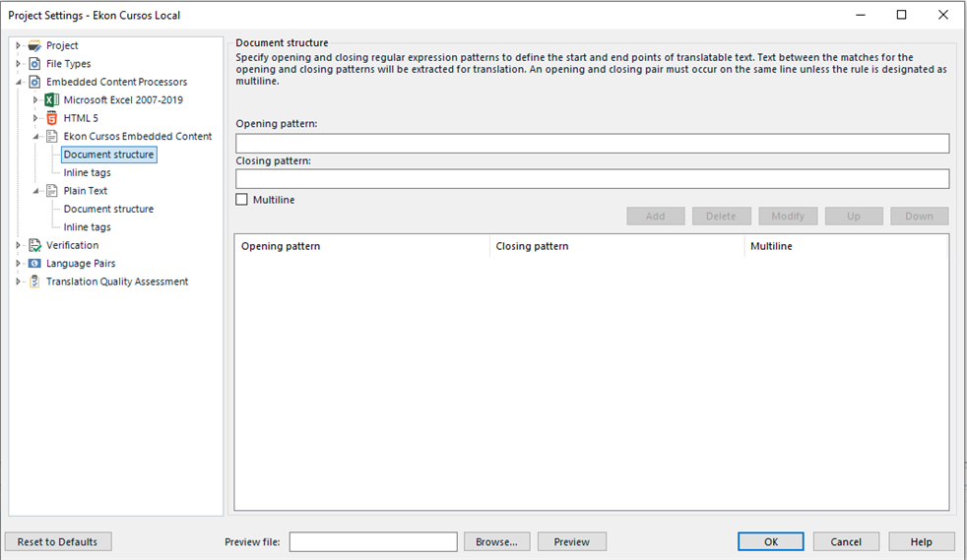Click the HTML 5 icon
The height and width of the screenshot is (560, 967).
point(52,118)
